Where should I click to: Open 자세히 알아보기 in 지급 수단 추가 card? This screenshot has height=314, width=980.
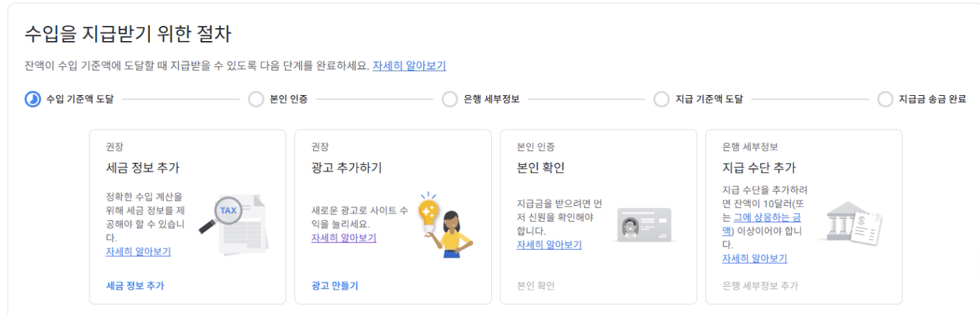coord(754,259)
